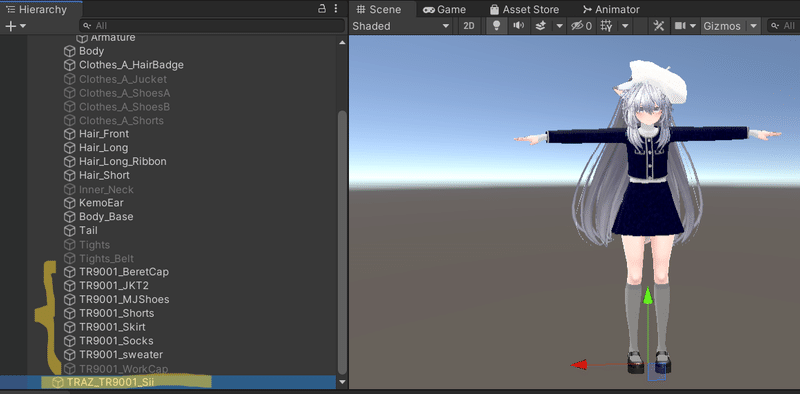Lock the Hierarchy panel with the padlock icon

pyautogui.click(x=321, y=8)
